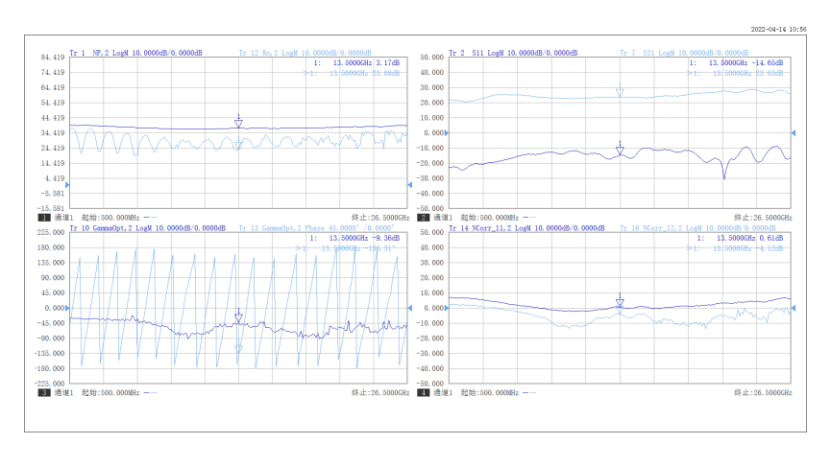Click window 2 number badge
Image resolution: width=831 pixels, height=468 pixels.
pos(424,217)
